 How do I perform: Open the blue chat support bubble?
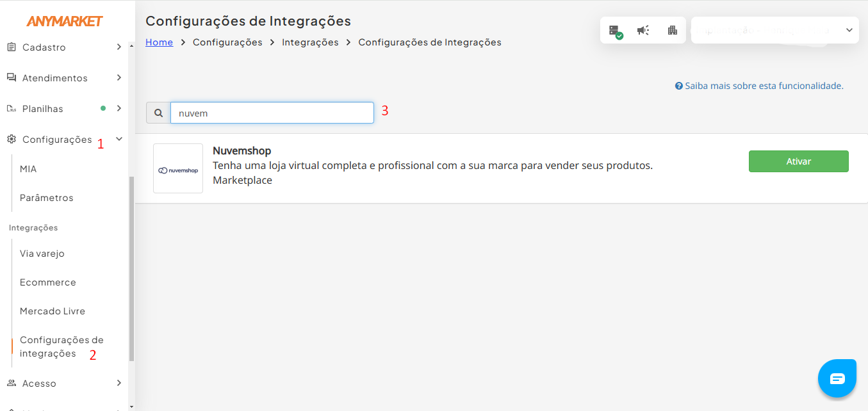tap(837, 378)
